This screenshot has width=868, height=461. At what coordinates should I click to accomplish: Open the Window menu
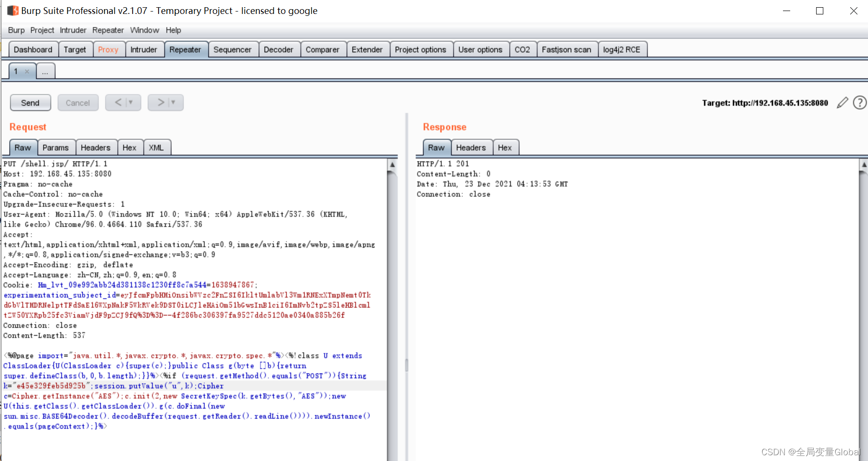[x=145, y=30]
